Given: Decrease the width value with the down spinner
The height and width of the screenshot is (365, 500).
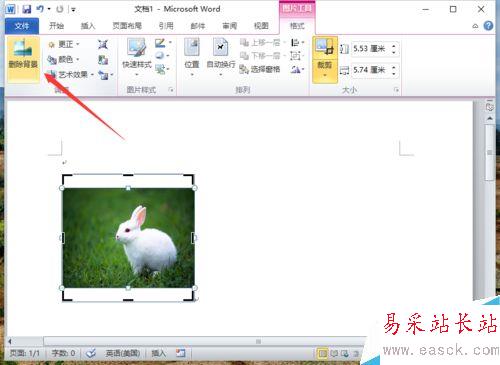Looking at the screenshot, I should [394, 73].
